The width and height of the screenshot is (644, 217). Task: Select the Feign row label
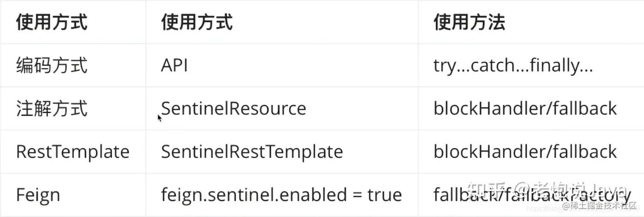tap(38, 195)
